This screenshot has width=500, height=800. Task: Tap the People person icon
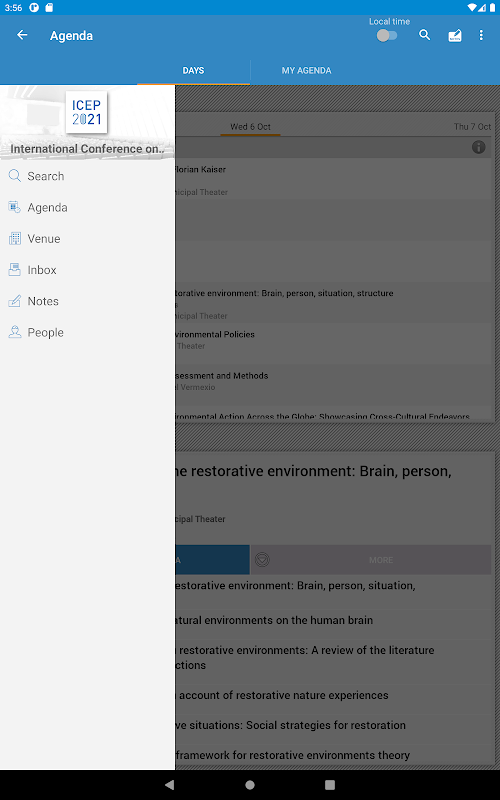15,332
